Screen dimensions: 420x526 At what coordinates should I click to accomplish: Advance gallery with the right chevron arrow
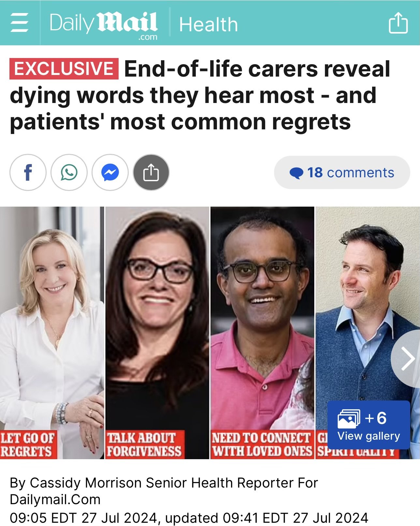[x=407, y=358]
